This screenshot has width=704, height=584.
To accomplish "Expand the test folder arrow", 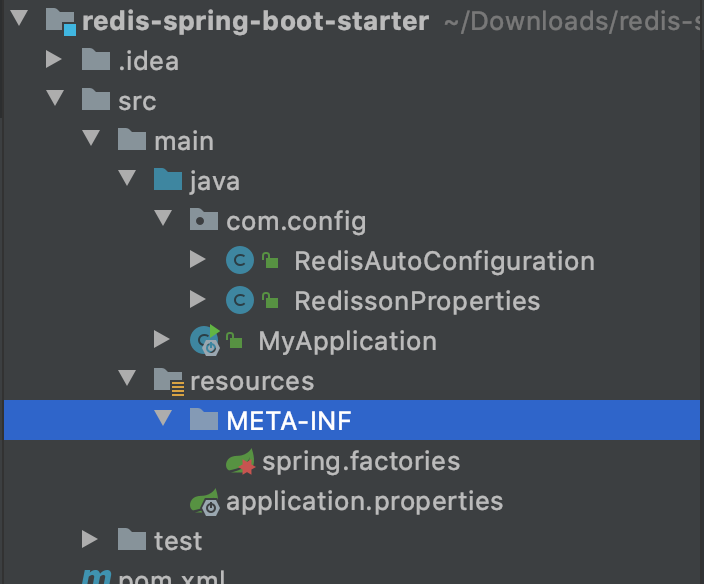I will 90,539.
